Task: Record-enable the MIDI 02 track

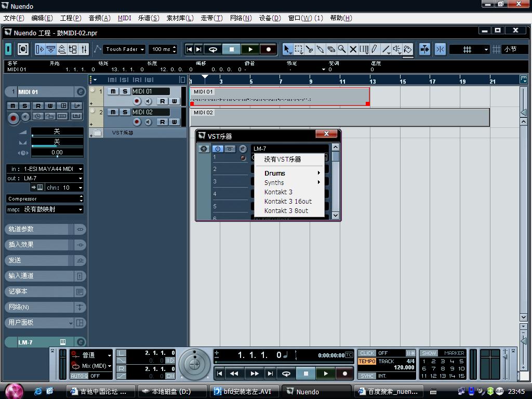Action: point(137,122)
